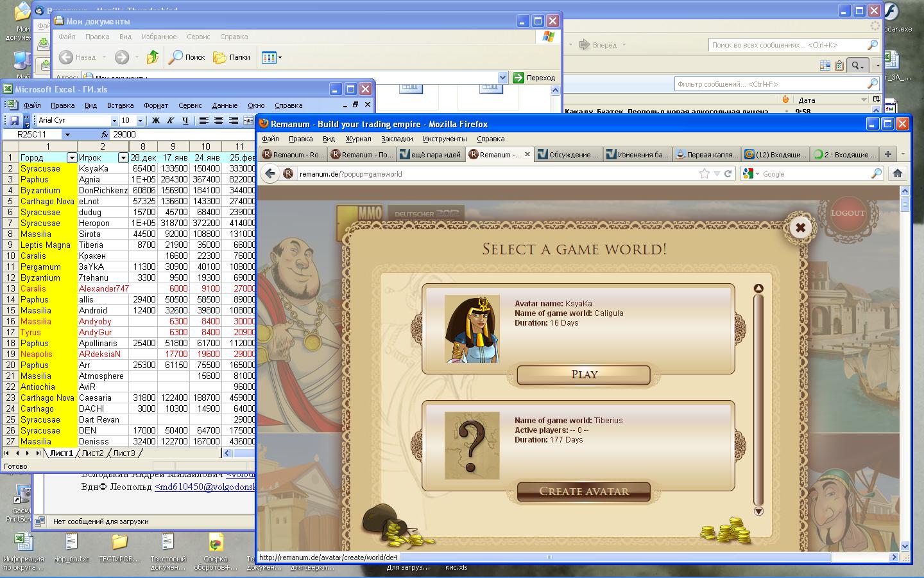924x578 pixels.
Task: Click the Back (Назад) button in My Documents
Action: (x=78, y=57)
